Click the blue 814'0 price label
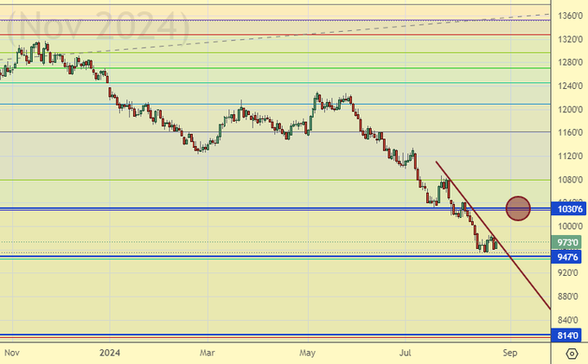The width and height of the screenshot is (588, 364). (x=570, y=335)
